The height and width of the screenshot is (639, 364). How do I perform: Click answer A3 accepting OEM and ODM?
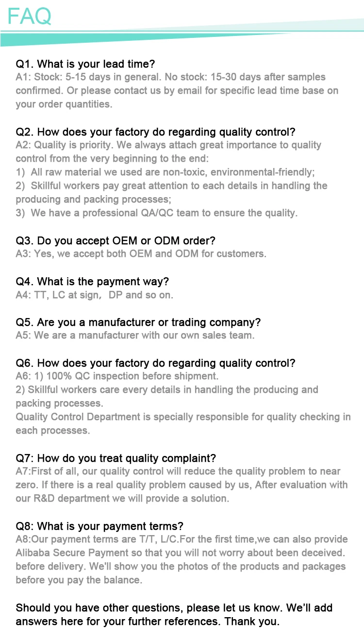141,253
